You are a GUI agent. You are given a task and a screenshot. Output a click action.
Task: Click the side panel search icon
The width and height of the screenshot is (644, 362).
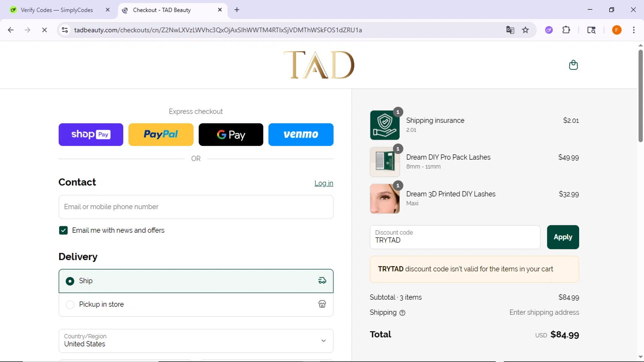coord(591,30)
